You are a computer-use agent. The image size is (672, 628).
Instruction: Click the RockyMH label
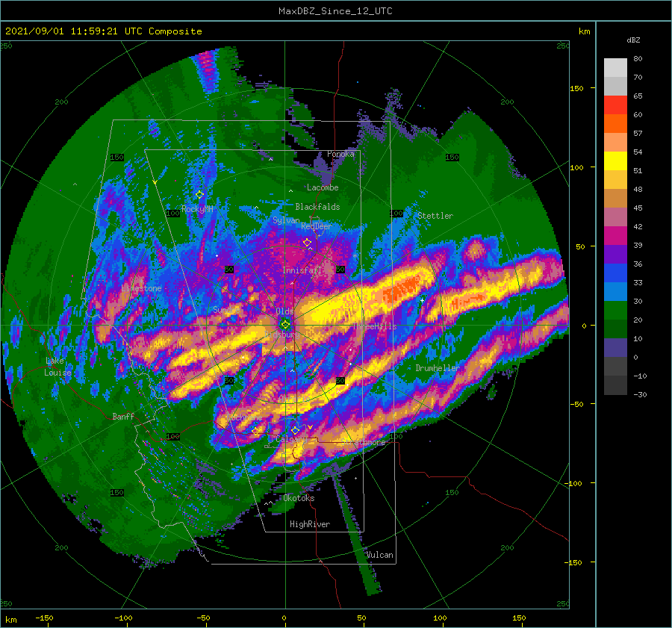tap(197, 209)
